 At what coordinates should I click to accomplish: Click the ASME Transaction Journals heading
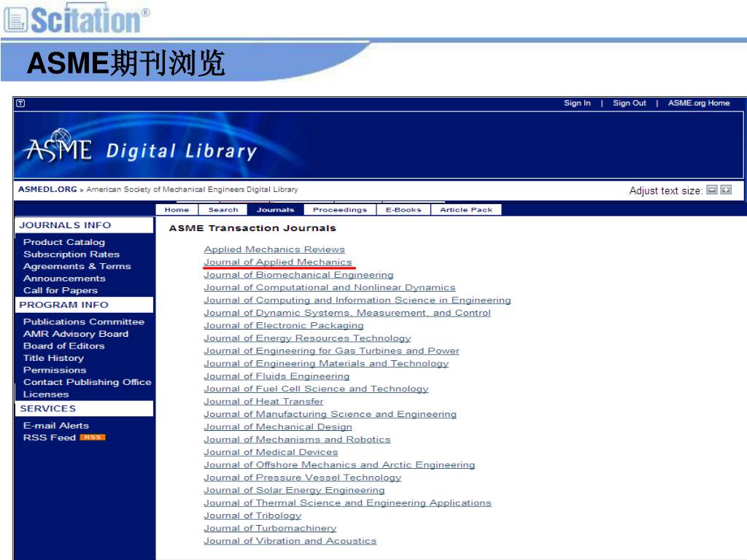252,228
